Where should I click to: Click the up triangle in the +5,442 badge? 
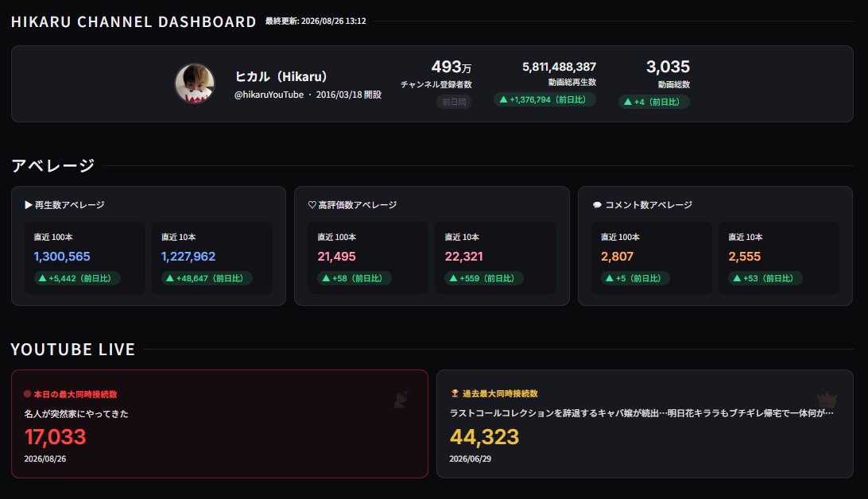point(42,278)
